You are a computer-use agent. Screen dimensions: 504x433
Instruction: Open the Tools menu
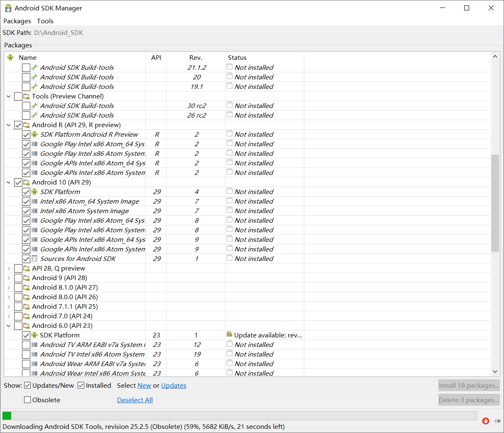point(45,21)
